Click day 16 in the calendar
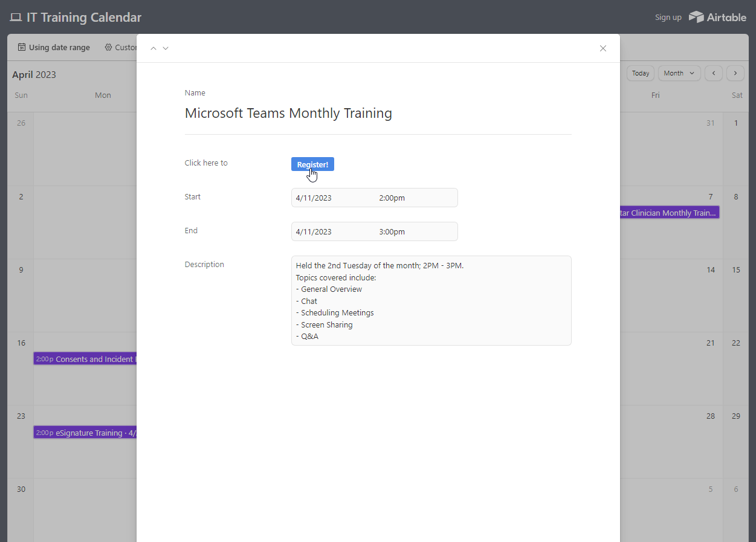The height and width of the screenshot is (542, 756). pyautogui.click(x=21, y=343)
